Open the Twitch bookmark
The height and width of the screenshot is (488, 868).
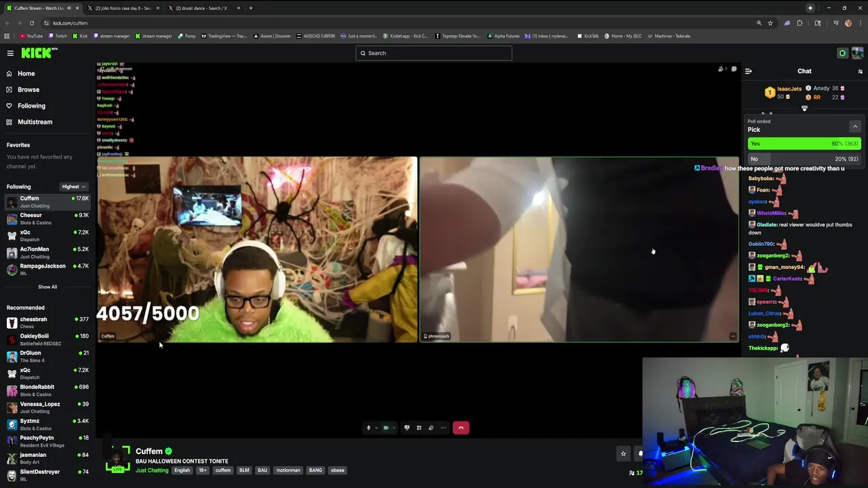pos(58,36)
